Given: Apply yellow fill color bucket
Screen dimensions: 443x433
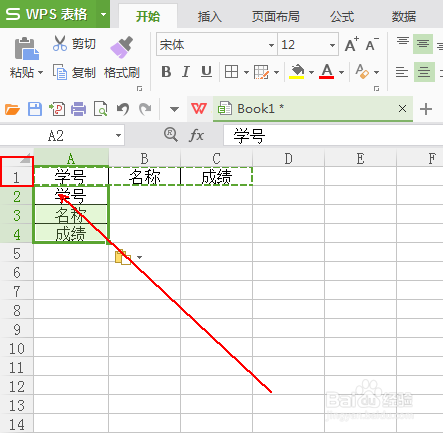Looking at the screenshot, I should [297, 71].
